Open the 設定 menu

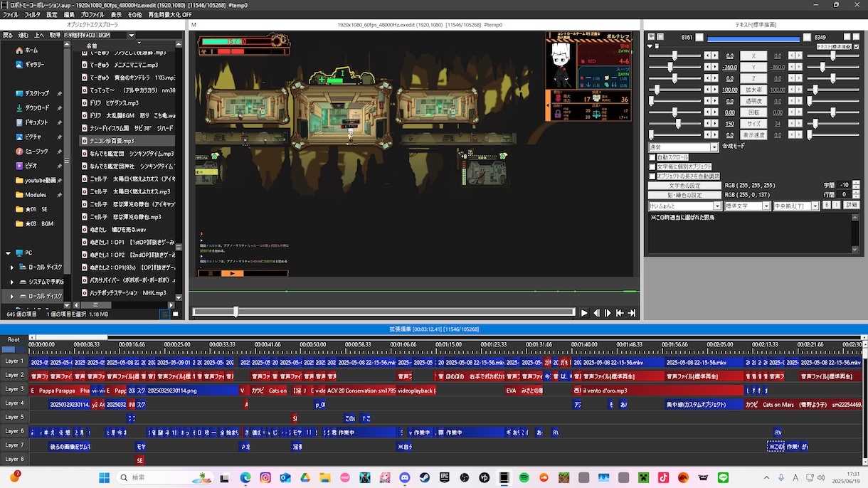52,14
